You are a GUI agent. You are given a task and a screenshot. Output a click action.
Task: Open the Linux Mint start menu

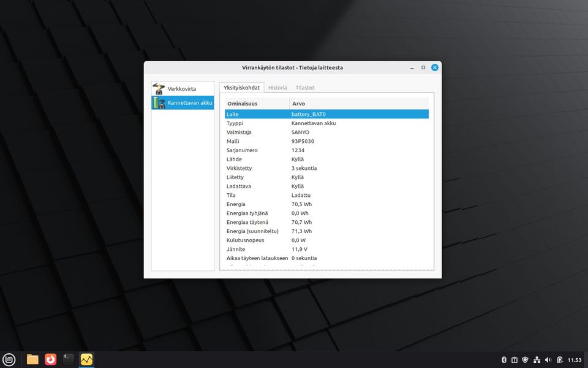9,360
